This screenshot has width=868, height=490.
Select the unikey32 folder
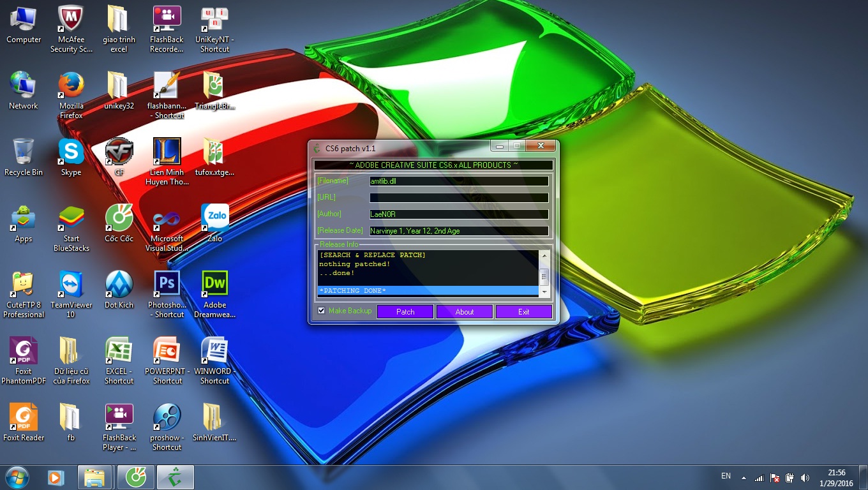click(119, 91)
